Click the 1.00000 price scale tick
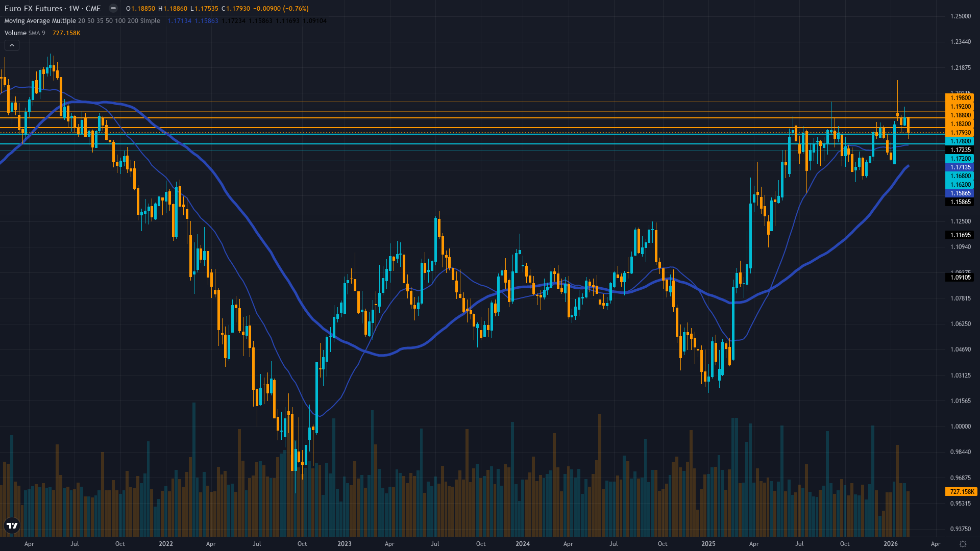The image size is (980, 551). point(960,427)
